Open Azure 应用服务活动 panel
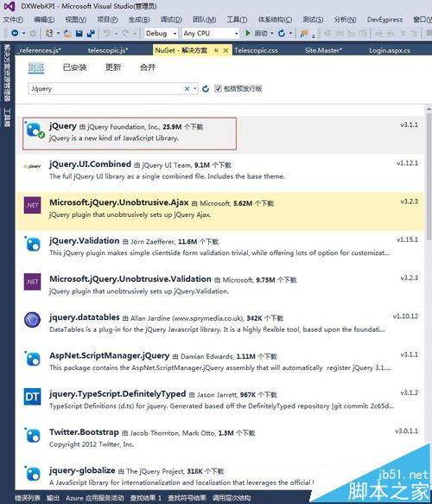 point(95,498)
